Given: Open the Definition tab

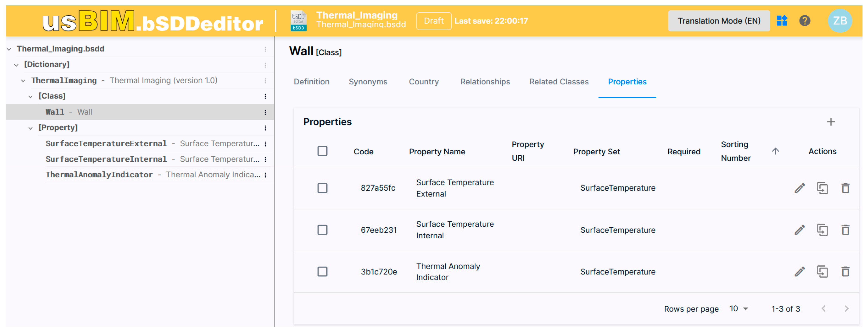Looking at the screenshot, I should click(x=311, y=82).
